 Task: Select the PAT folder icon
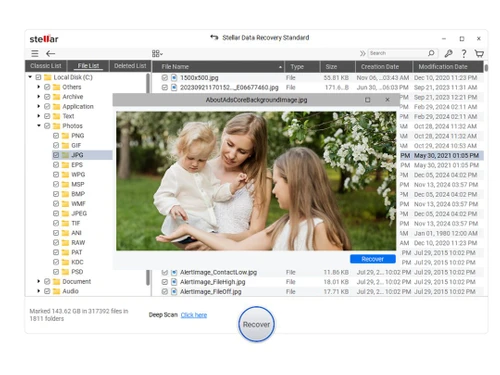(x=65, y=252)
